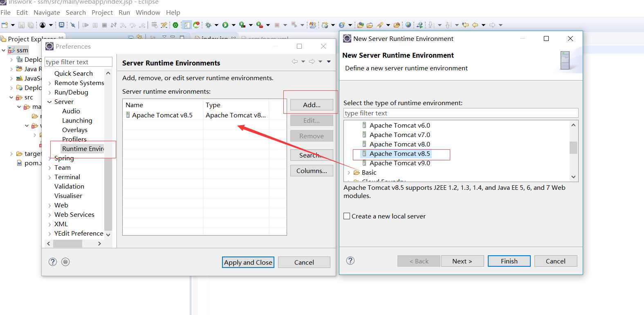This screenshot has width=644, height=315.
Task: Enable the Create a new local server checkbox
Action: [x=347, y=216]
